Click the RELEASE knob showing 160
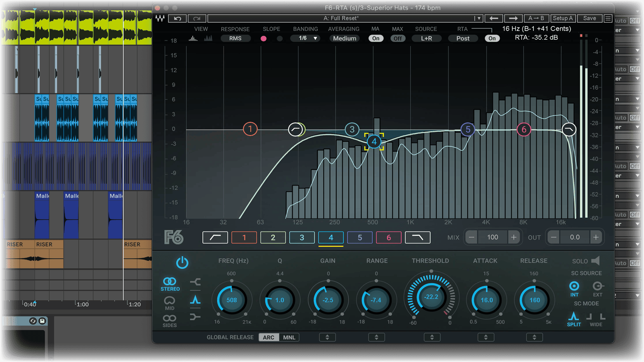Viewport: 644px width, 362px height. 535,300
